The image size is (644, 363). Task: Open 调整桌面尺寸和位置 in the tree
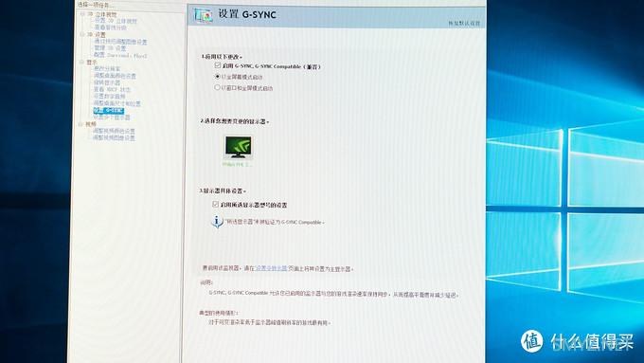[x=116, y=103]
